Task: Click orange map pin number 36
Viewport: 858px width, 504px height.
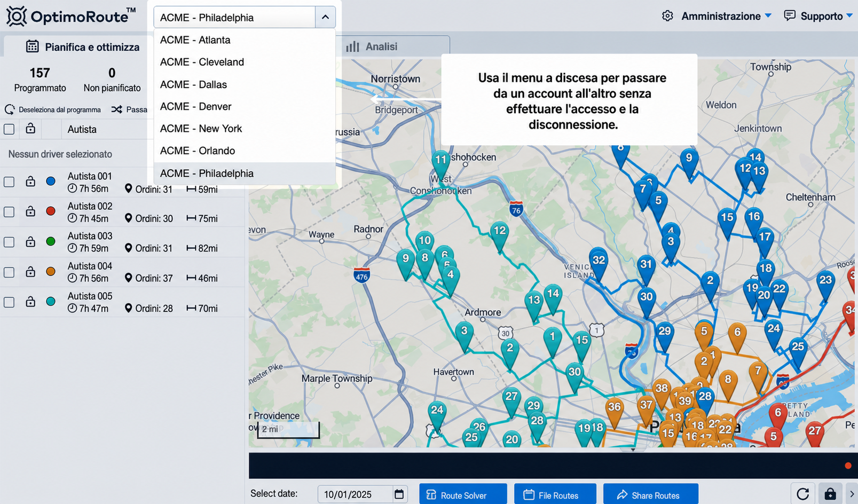Action: [615, 412]
